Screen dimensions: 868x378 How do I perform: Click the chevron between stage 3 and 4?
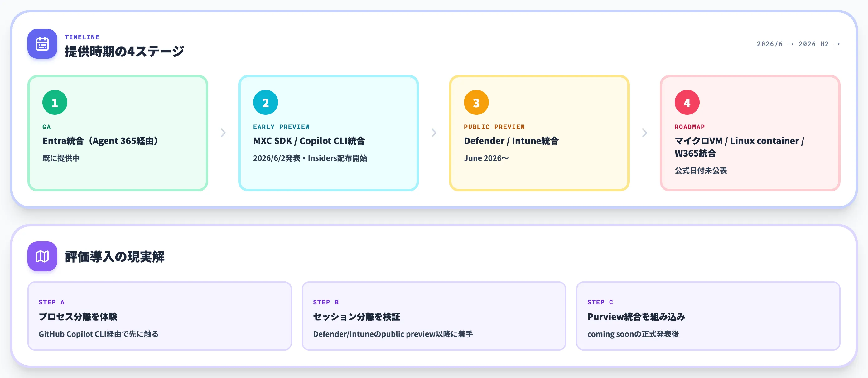pyautogui.click(x=644, y=133)
